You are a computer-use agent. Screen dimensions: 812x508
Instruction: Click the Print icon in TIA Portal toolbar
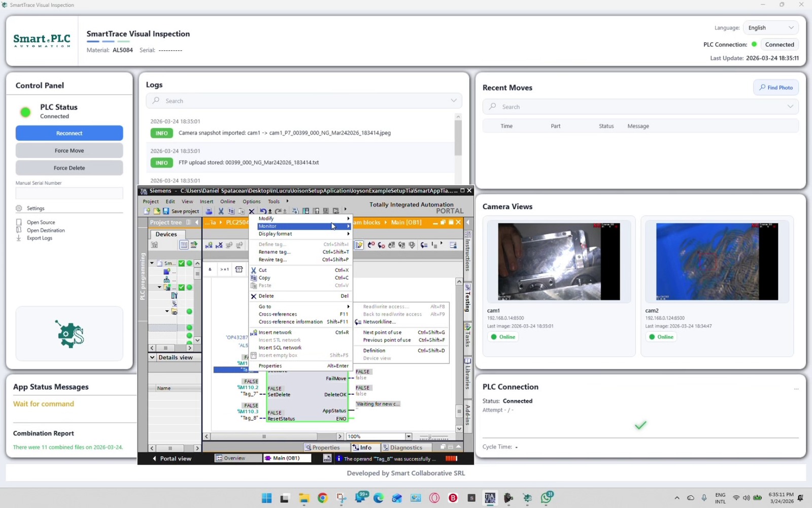[x=209, y=211]
